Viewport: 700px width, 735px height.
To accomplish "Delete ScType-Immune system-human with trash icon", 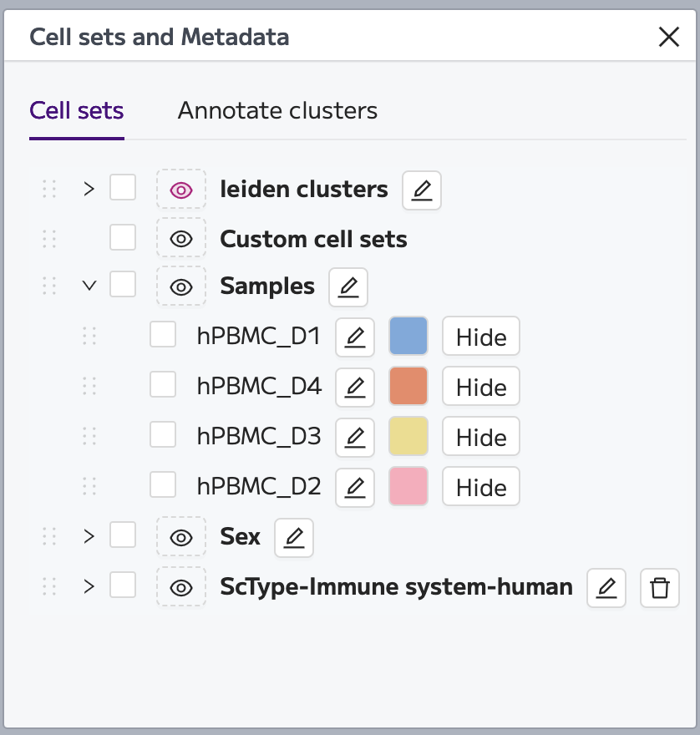I will tap(660, 588).
